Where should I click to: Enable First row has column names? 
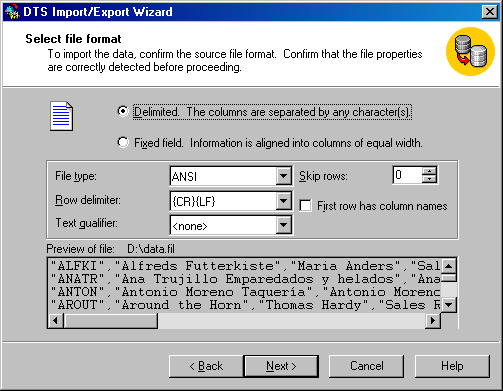(305, 206)
